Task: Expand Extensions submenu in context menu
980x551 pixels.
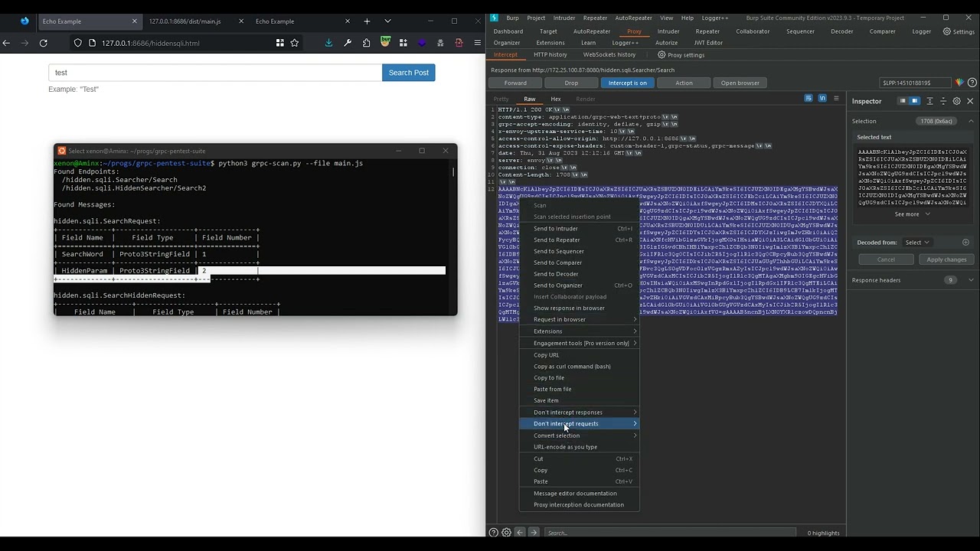Action: [x=579, y=331]
